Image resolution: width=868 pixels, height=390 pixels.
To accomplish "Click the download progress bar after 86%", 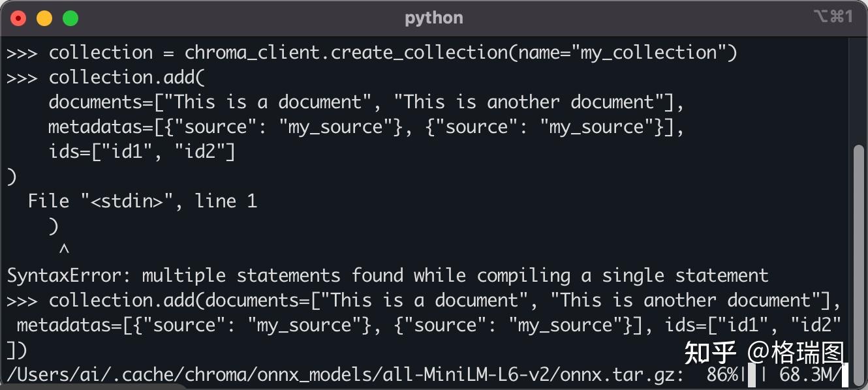I will click(x=751, y=376).
